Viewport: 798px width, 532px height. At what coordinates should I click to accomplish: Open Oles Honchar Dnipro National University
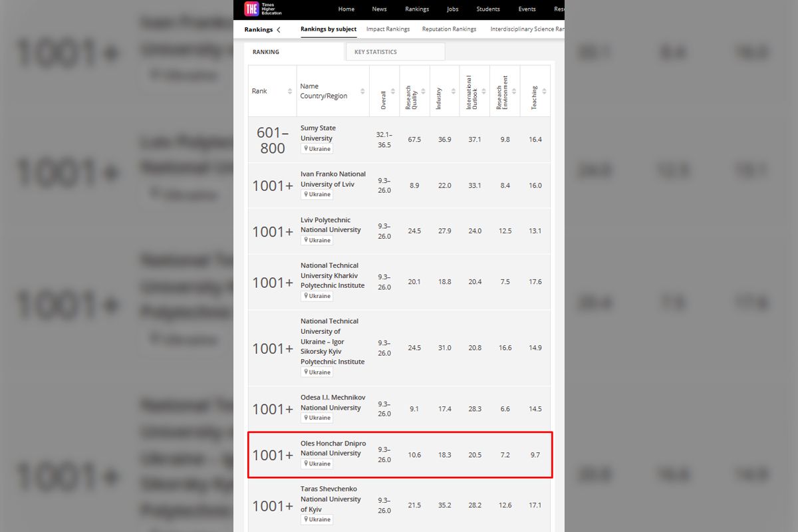(x=332, y=448)
